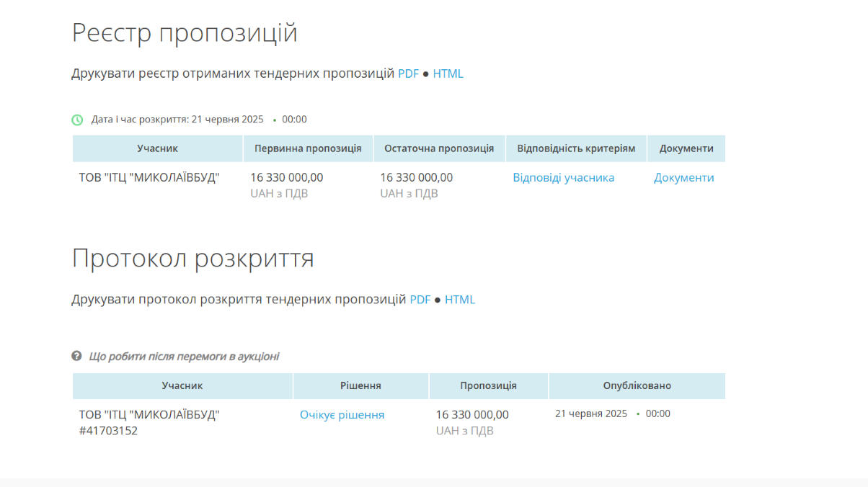
Task: Click the green clock icon near disclosure date
Action: click(x=77, y=120)
